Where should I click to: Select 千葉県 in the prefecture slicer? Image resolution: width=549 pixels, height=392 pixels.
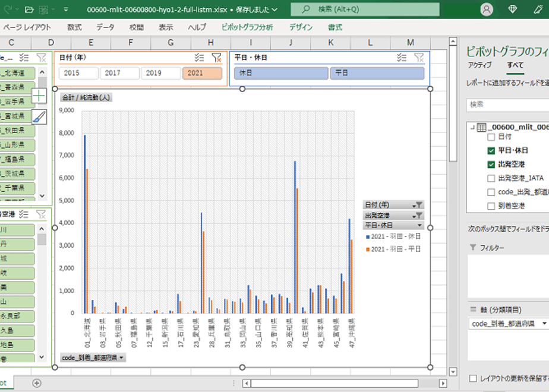[x=17, y=188]
